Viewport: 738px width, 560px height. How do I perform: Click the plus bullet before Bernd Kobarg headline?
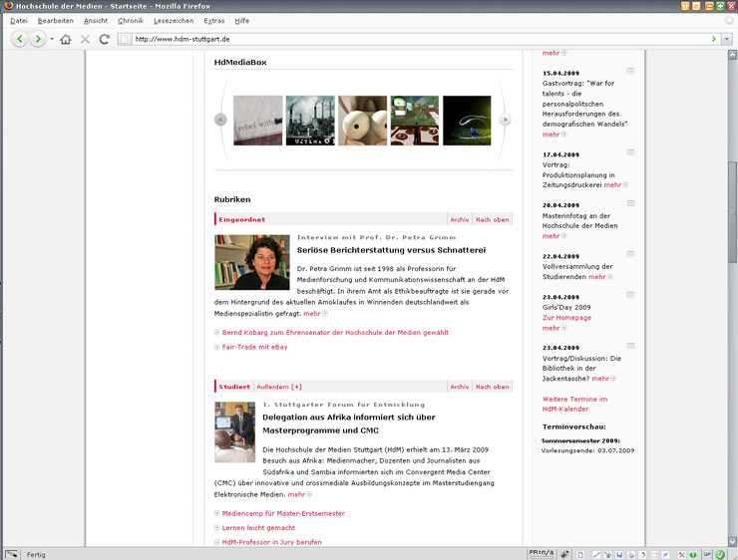217,333
